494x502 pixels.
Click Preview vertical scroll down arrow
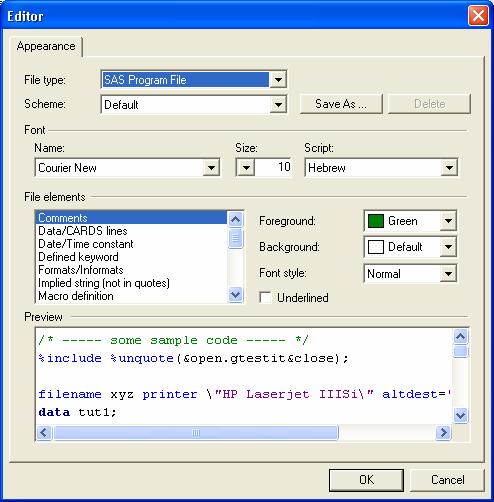pyautogui.click(x=461, y=416)
